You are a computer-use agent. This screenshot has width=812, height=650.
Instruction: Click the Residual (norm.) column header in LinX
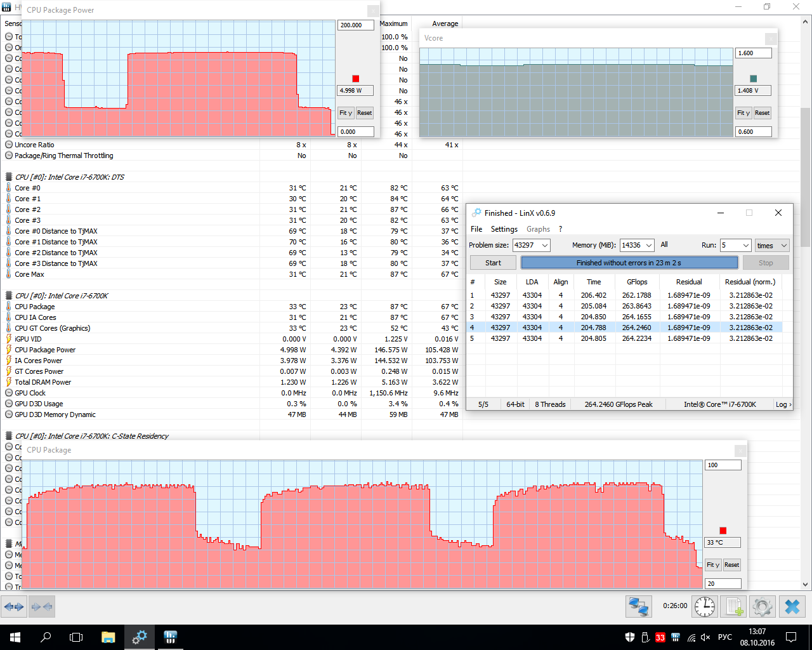pyautogui.click(x=750, y=282)
